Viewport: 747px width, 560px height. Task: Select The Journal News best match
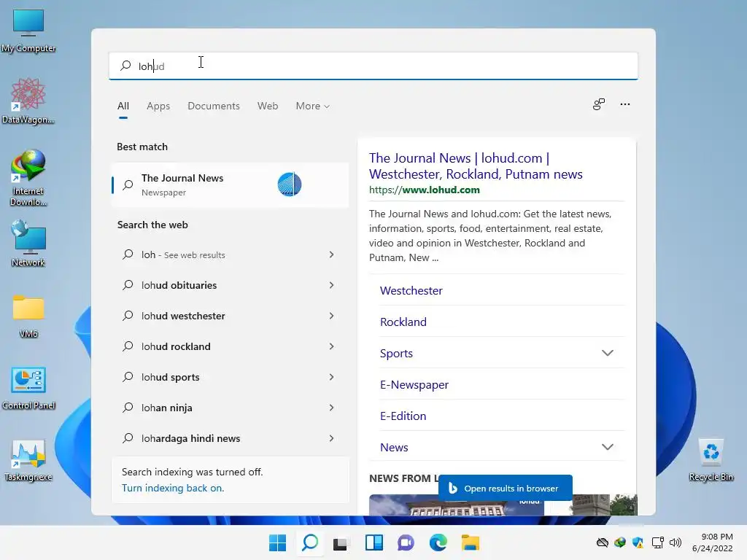pos(230,184)
